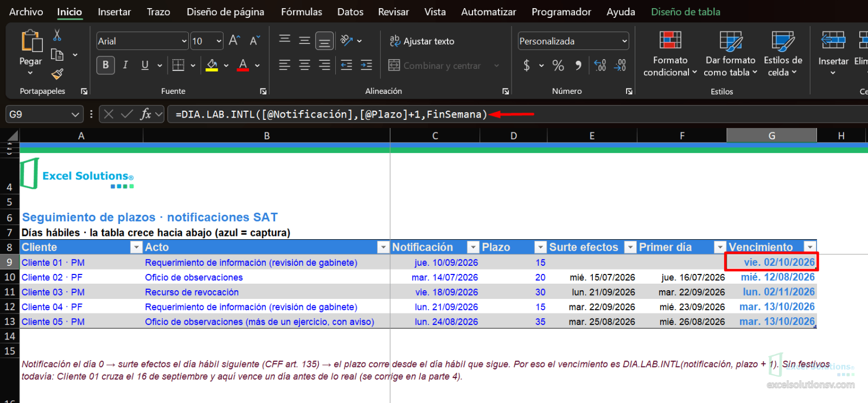Open the Vencimiento column filter dropdown
Image resolution: width=868 pixels, height=403 pixels.
(810, 247)
